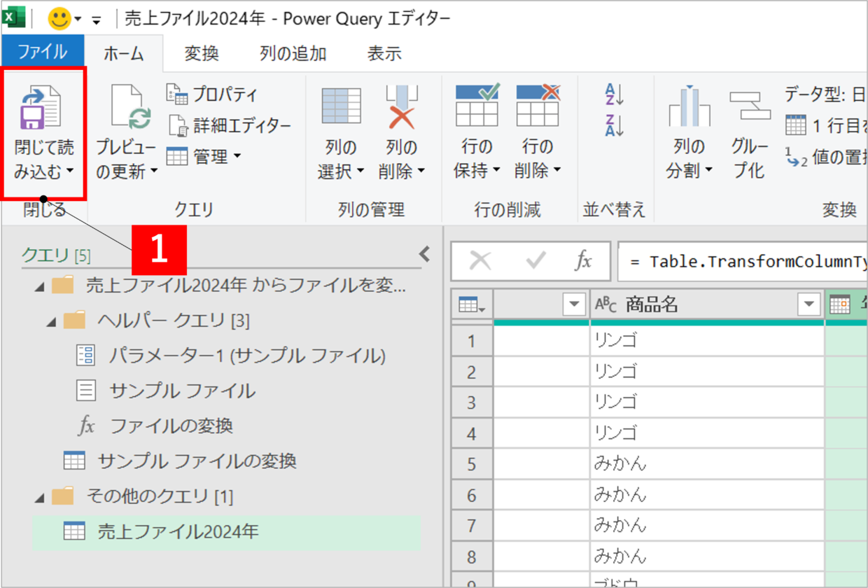Switch to the 変換 ribbon tab
This screenshot has height=588, width=868.
point(202,53)
